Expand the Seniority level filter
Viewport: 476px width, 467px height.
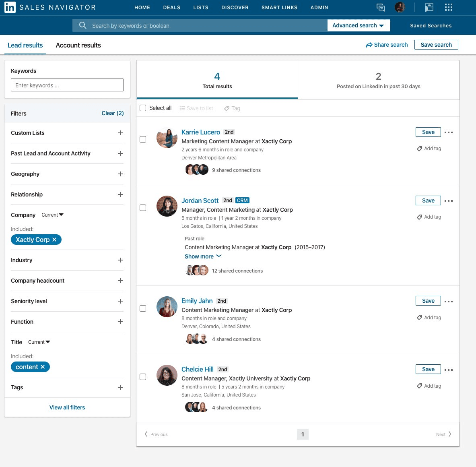tap(120, 301)
